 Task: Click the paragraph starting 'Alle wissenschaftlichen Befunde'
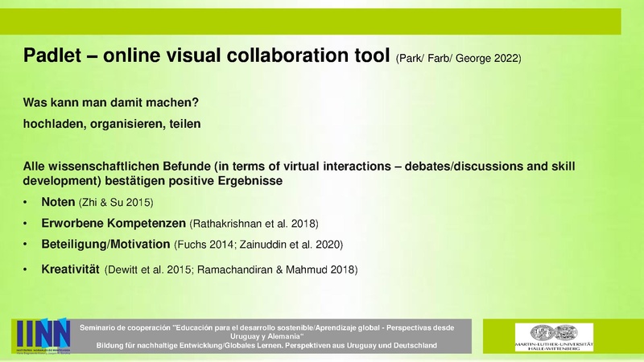point(299,173)
